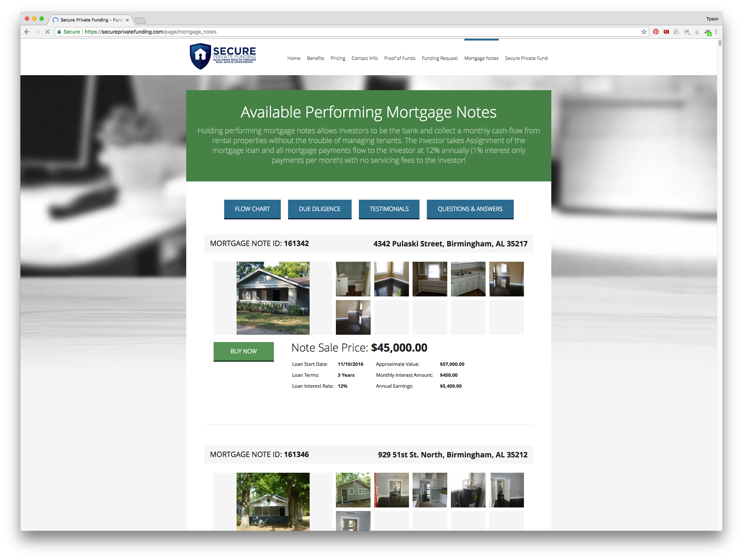Open the Proof of Funds nav item

[399, 58]
